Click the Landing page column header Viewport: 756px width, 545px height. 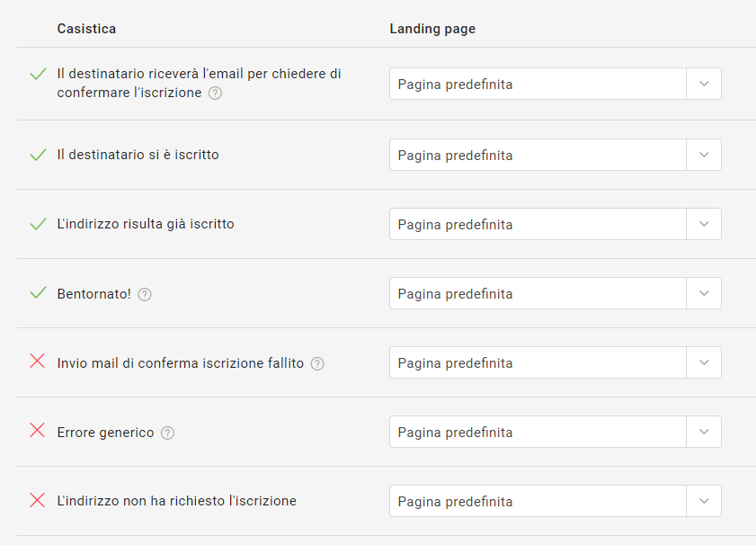pyautogui.click(x=432, y=29)
